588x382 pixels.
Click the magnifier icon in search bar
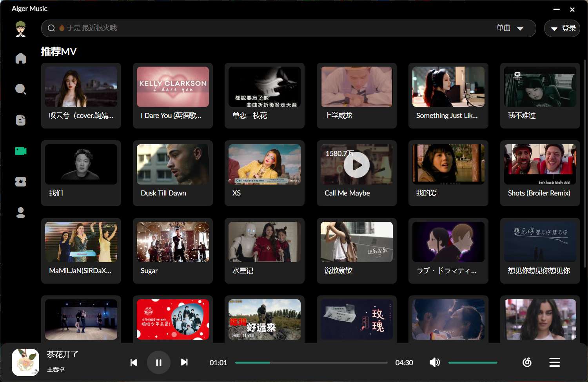click(51, 28)
